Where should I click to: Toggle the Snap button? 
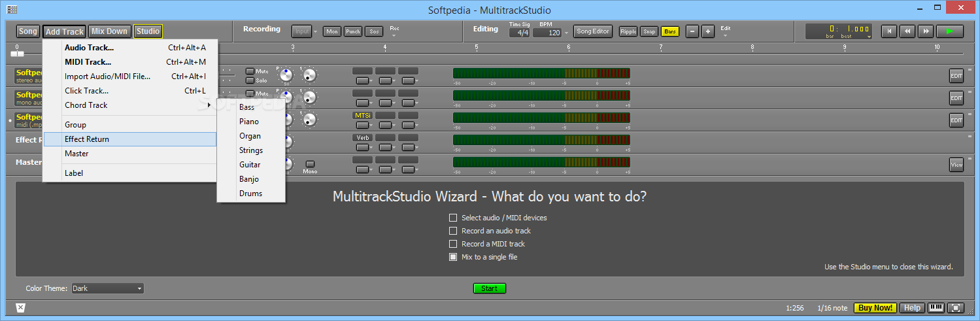point(649,31)
